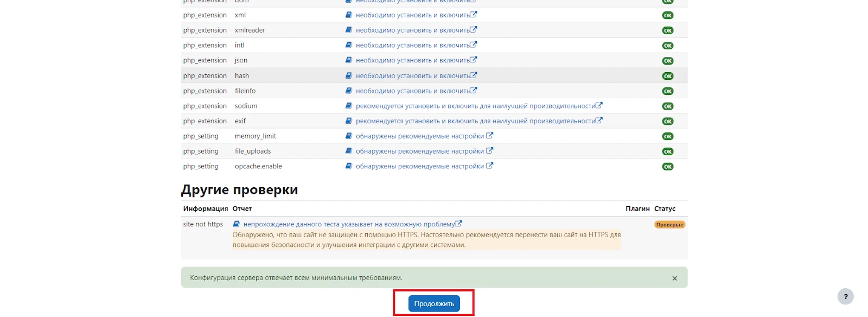The height and width of the screenshot is (317, 868).
Task: Click the HTTPS warning paragraph text
Action: click(426, 240)
